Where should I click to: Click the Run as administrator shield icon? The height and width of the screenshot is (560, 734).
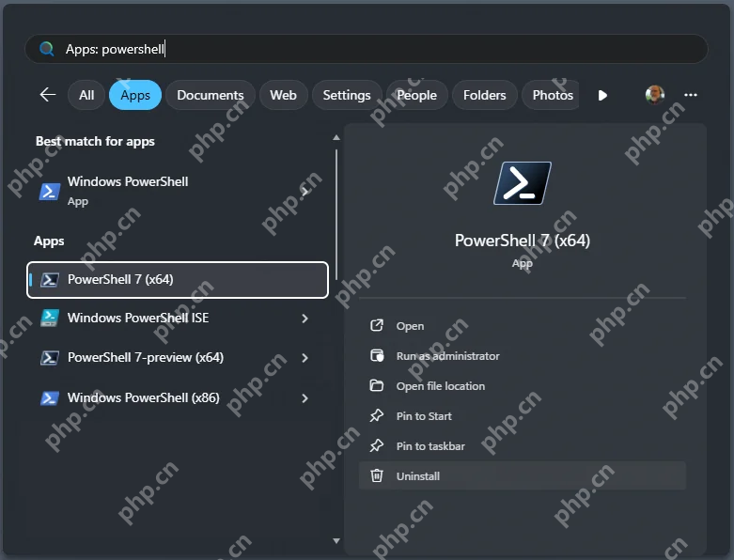click(377, 355)
